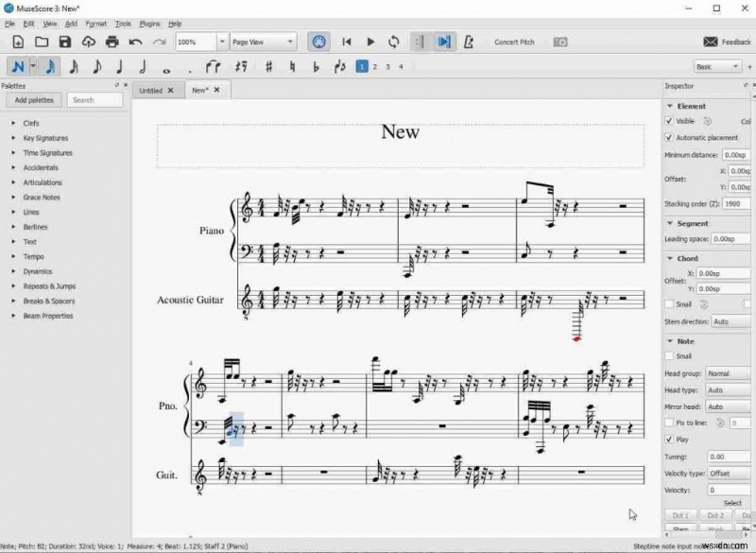756x553 pixels.
Task: Toggle Automatic placement checkbox
Action: point(669,138)
